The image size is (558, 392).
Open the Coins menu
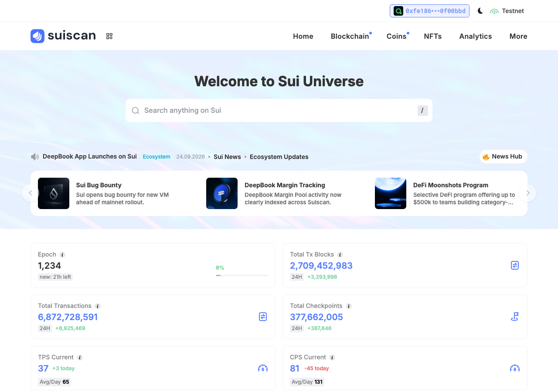(x=396, y=36)
